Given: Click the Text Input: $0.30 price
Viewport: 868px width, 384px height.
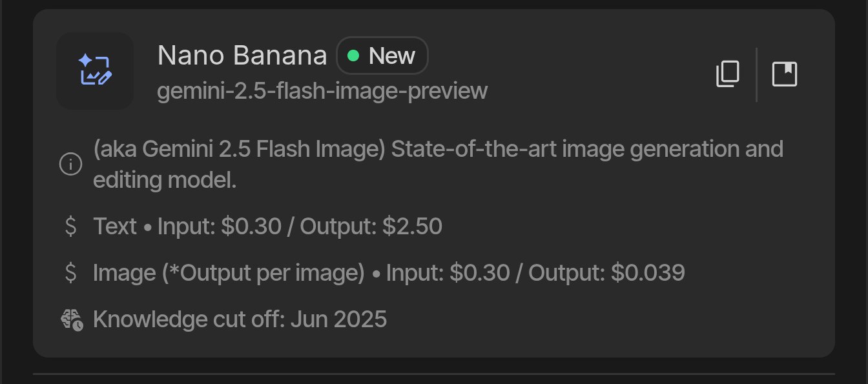Looking at the screenshot, I should [x=220, y=227].
